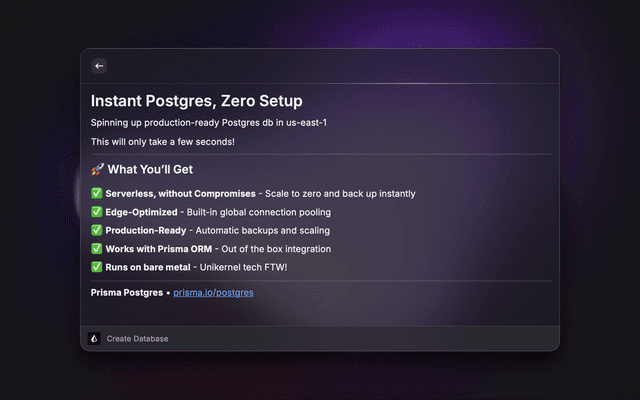Click the bold Prisma Postgres footer label
This screenshot has height=400, width=640.
pyautogui.click(x=127, y=292)
